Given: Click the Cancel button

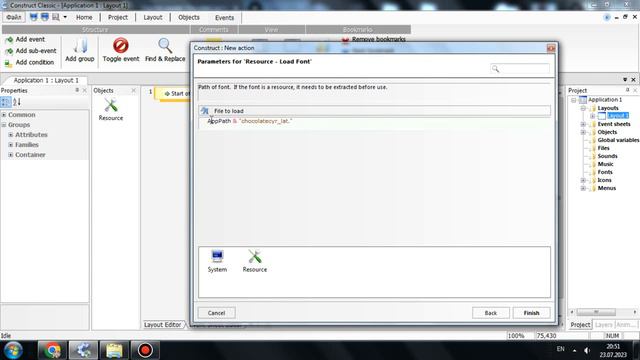Looking at the screenshot, I should pos(216,313).
